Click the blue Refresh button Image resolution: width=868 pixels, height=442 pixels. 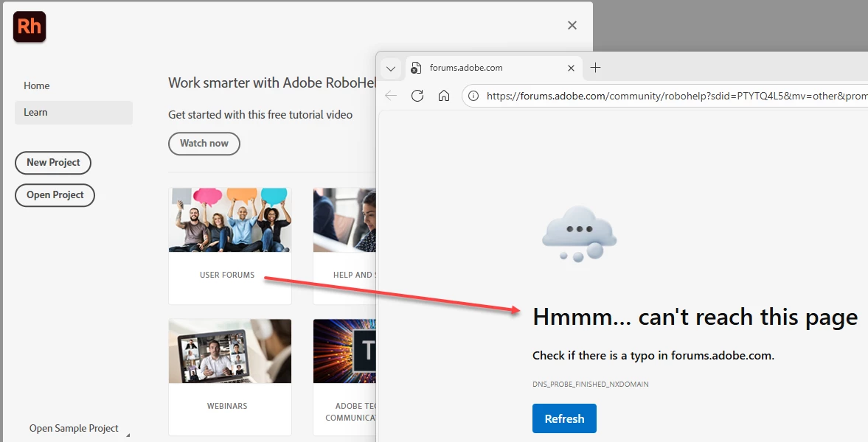[564, 418]
